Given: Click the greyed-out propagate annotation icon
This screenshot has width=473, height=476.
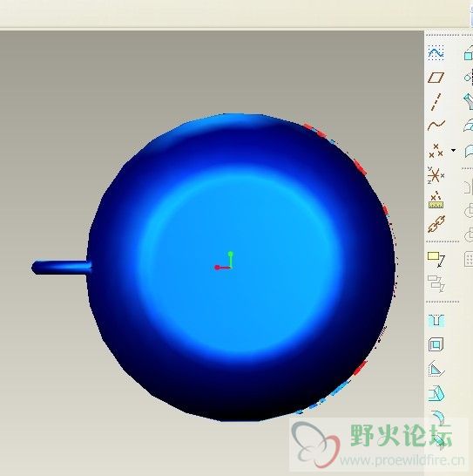Looking at the screenshot, I should point(436,283).
